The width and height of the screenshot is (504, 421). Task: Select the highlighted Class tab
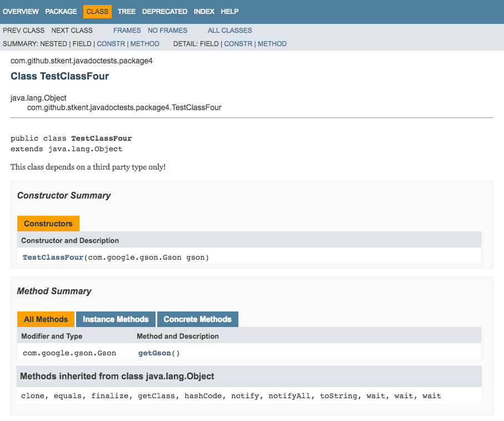pos(97,12)
